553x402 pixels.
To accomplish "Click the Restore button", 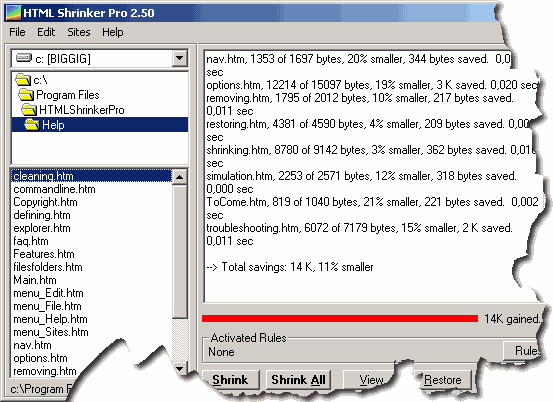I will pos(443,380).
